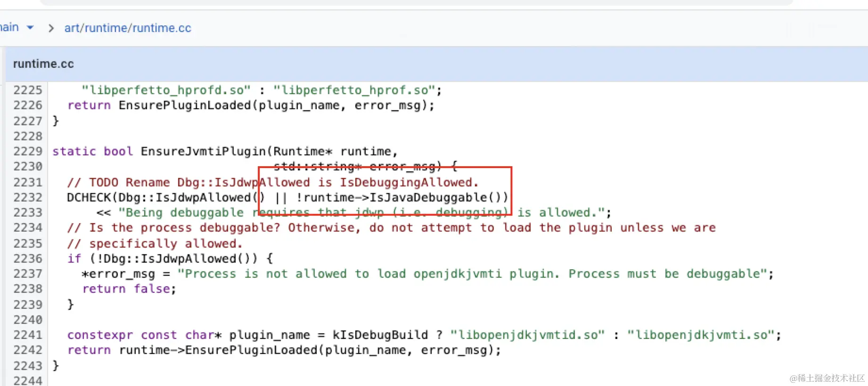Click line number 2227
This screenshot has width=868, height=386.
coord(28,121)
